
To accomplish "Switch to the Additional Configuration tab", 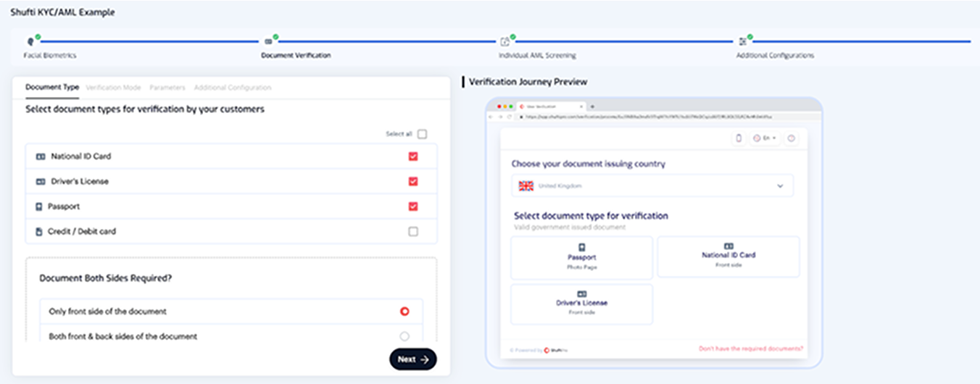I will click(233, 88).
